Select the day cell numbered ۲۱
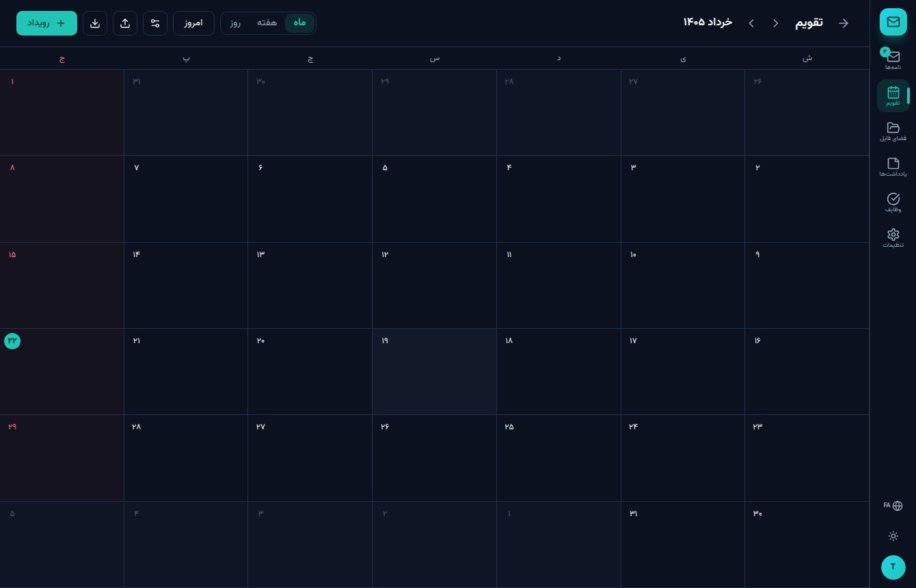 (186, 371)
